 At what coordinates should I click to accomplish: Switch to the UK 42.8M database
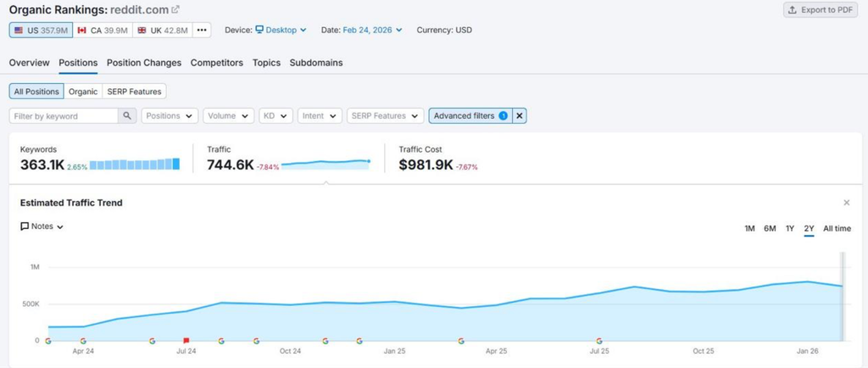[x=162, y=30]
